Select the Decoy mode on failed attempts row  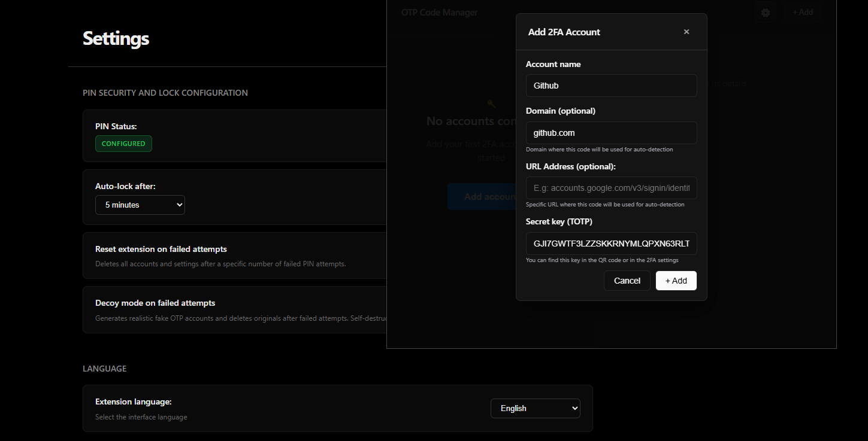(234, 310)
